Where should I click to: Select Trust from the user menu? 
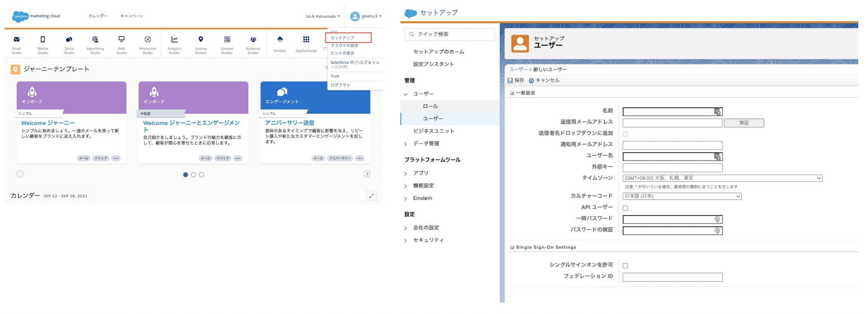(x=335, y=76)
